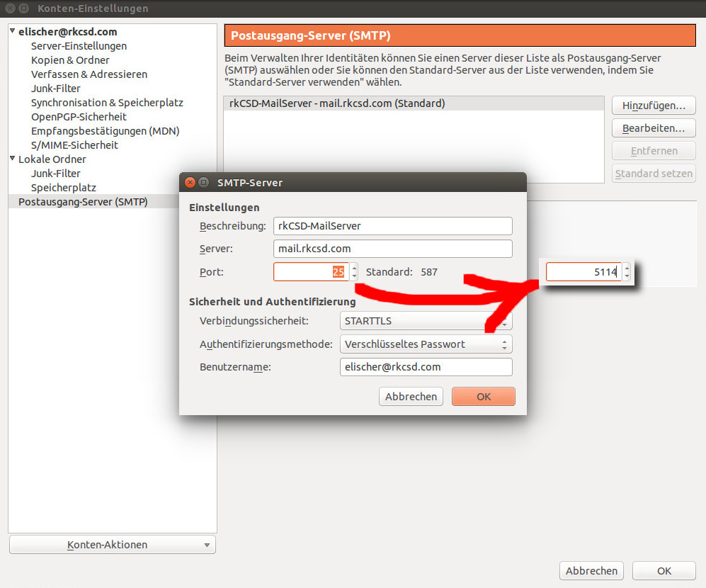This screenshot has width=706, height=588.
Task: Increase the Port value with up arrow
Action: (x=354, y=268)
